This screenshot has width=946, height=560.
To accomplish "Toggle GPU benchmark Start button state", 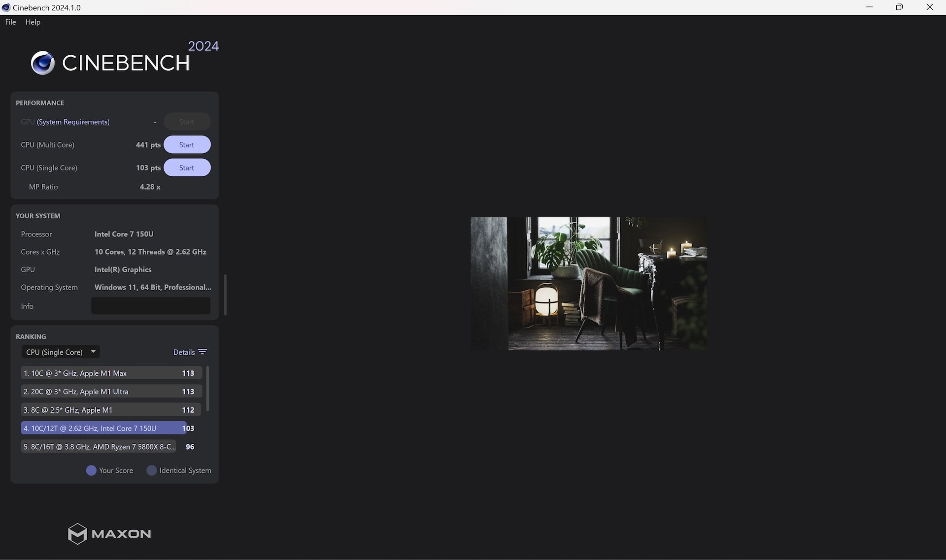I will pos(187,122).
